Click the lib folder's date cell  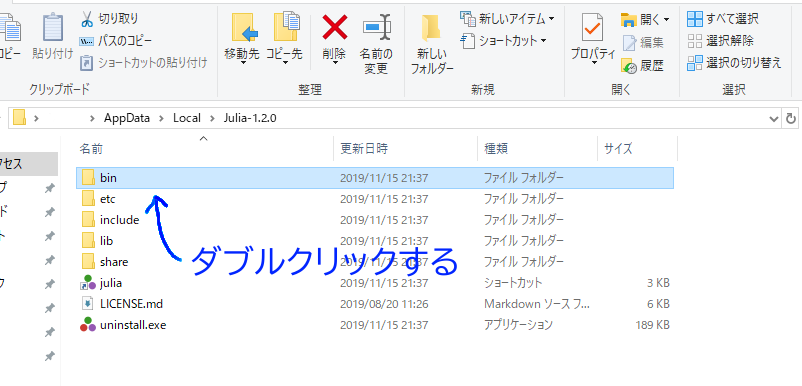(x=384, y=241)
